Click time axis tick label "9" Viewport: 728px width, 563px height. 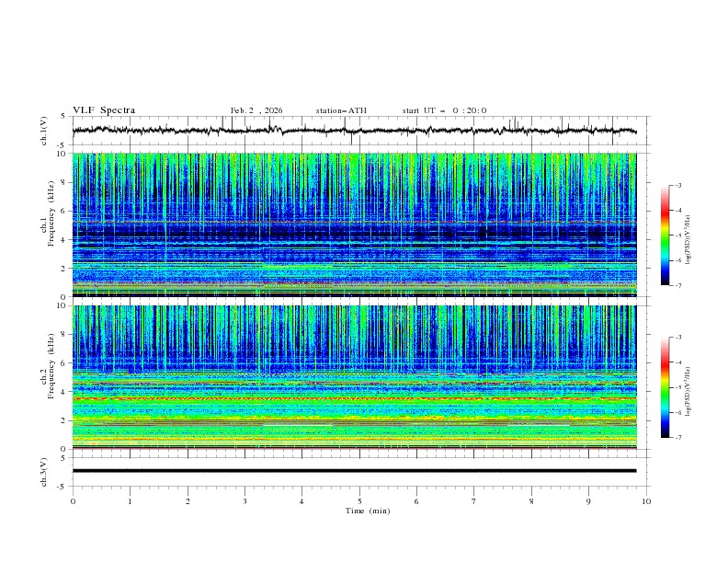tap(588, 501)
